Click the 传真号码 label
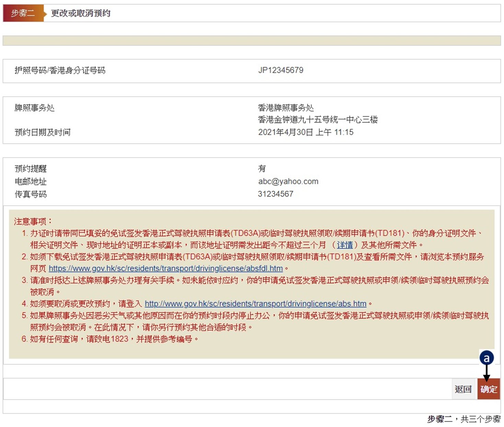The image size is (504, 427). click(31, 194)
